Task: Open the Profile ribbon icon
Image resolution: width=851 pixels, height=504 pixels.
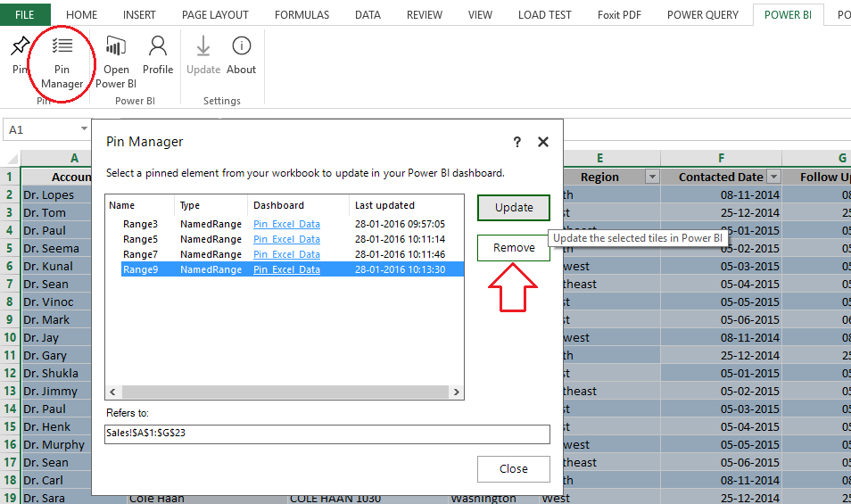Action: click(158, 54)
